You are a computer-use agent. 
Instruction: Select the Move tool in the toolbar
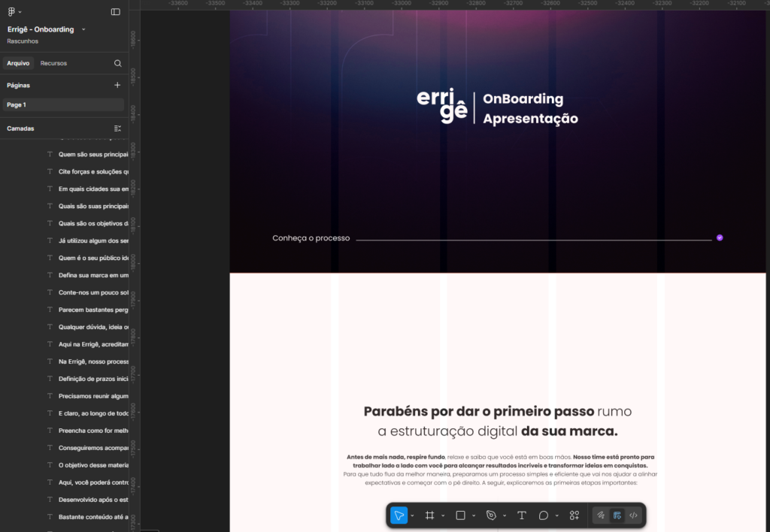pyautogui.click(x=399, y=515)
